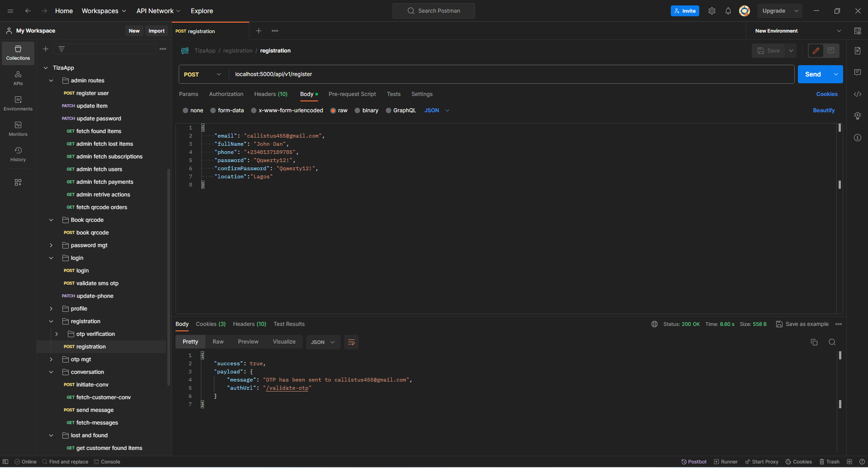The width and height of the screenshot is (868, 468).
Task: Collapse the 'admin routes' folder
Action: (51, 81)
